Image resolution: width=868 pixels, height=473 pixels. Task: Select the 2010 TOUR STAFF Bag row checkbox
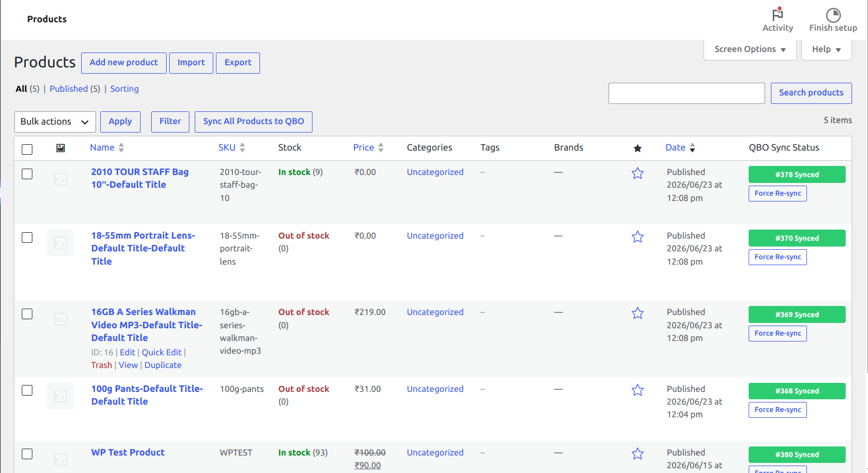pos(27,174)
